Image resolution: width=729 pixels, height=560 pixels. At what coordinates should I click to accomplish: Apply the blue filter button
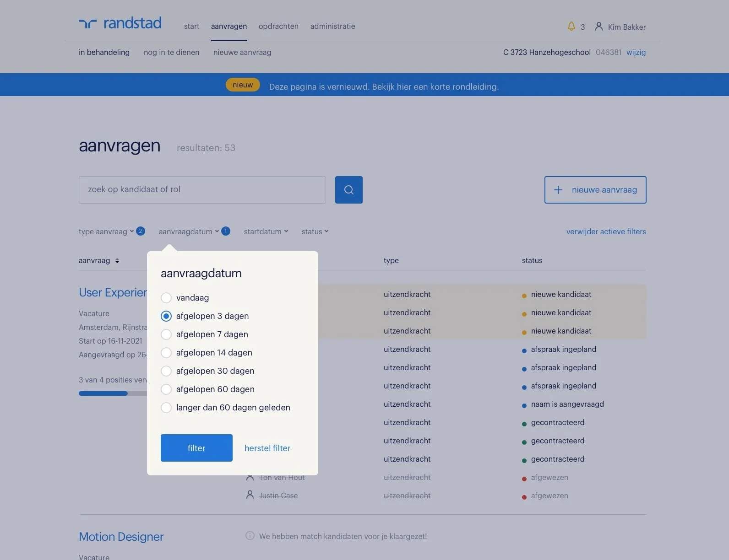point(196,448)
